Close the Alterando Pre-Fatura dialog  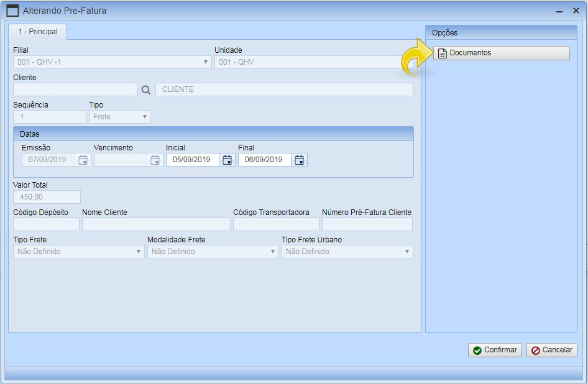(x=576, y=11)
